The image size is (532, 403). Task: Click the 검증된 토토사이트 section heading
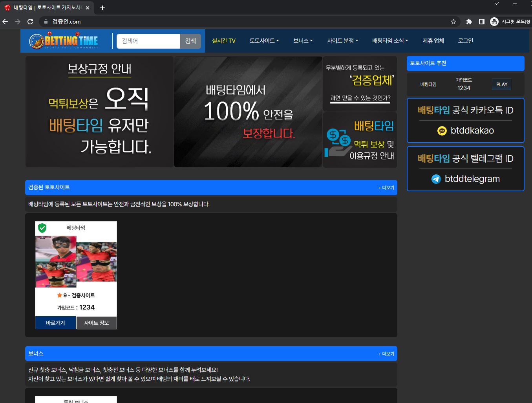point(49,187)
